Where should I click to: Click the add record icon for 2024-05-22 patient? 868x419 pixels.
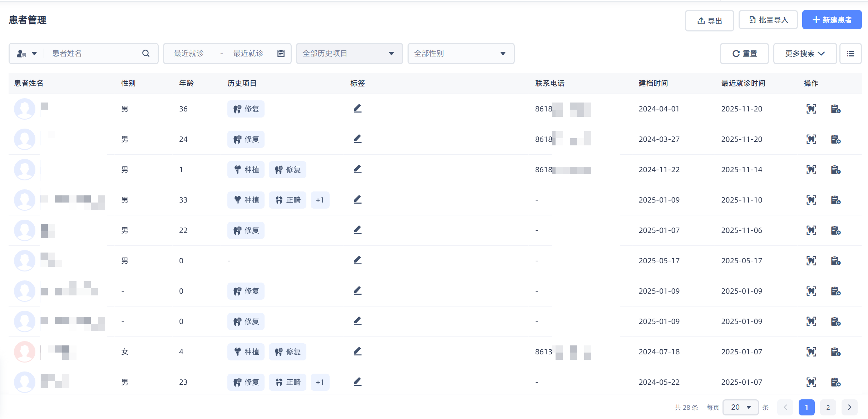835,382
